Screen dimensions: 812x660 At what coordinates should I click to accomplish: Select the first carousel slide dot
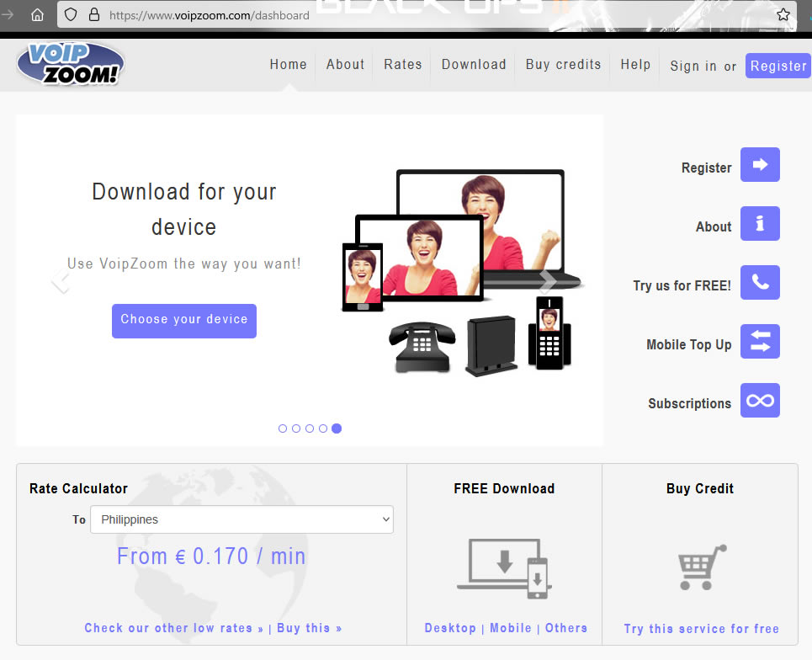(283, 428)
